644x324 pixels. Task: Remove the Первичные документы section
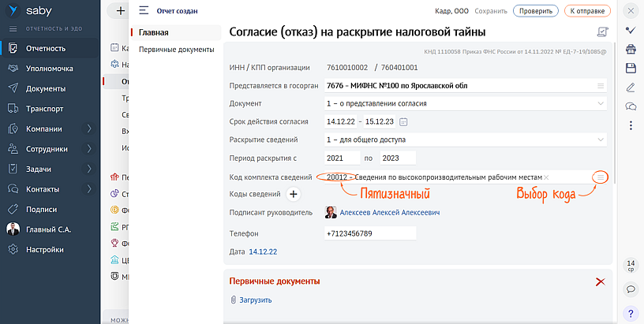pyautogui.click(x=600, y=281)
